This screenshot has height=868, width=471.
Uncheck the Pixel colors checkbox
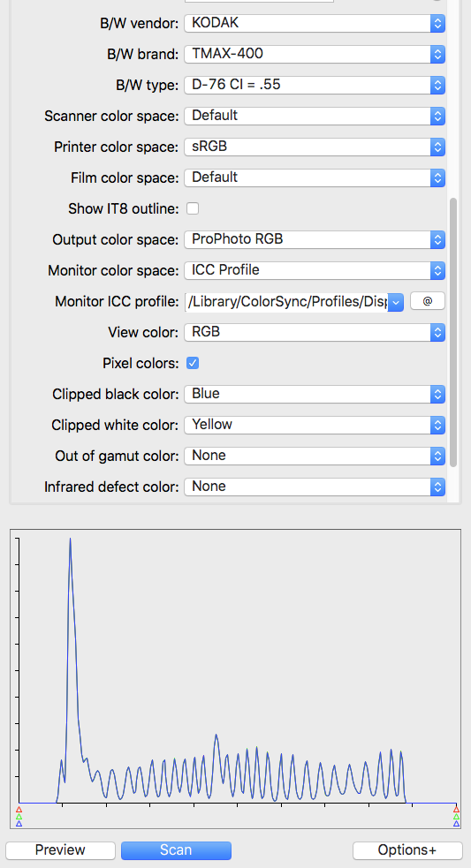tap(193, 363)
